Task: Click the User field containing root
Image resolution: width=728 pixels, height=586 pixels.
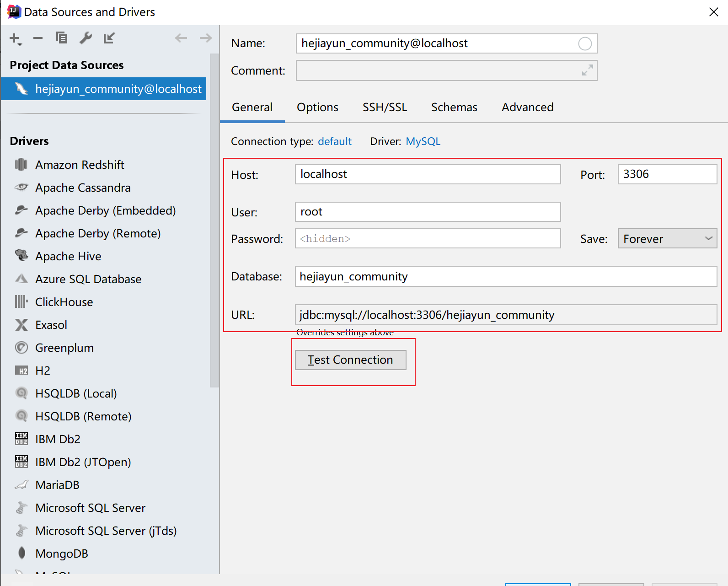Action: point(428,212)
